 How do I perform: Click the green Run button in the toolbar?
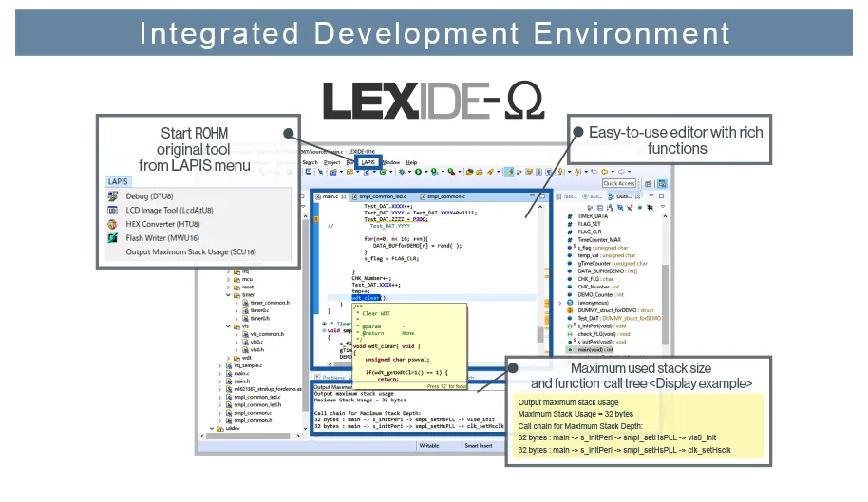[418, 172]
